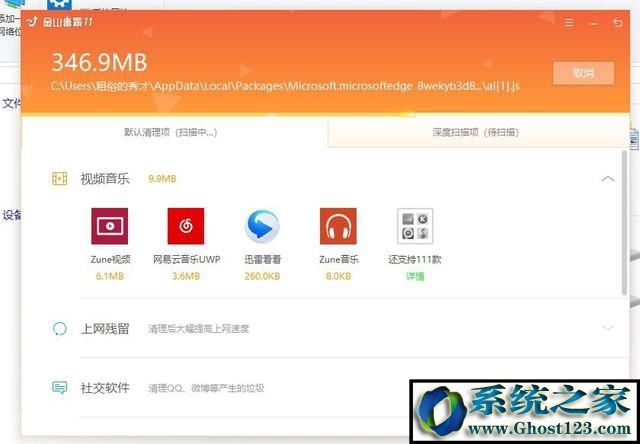The width and height of the screenshot is (640, 444).
Task: Cancel the scan with 取消 button
Action: click(x=583, y=73)
